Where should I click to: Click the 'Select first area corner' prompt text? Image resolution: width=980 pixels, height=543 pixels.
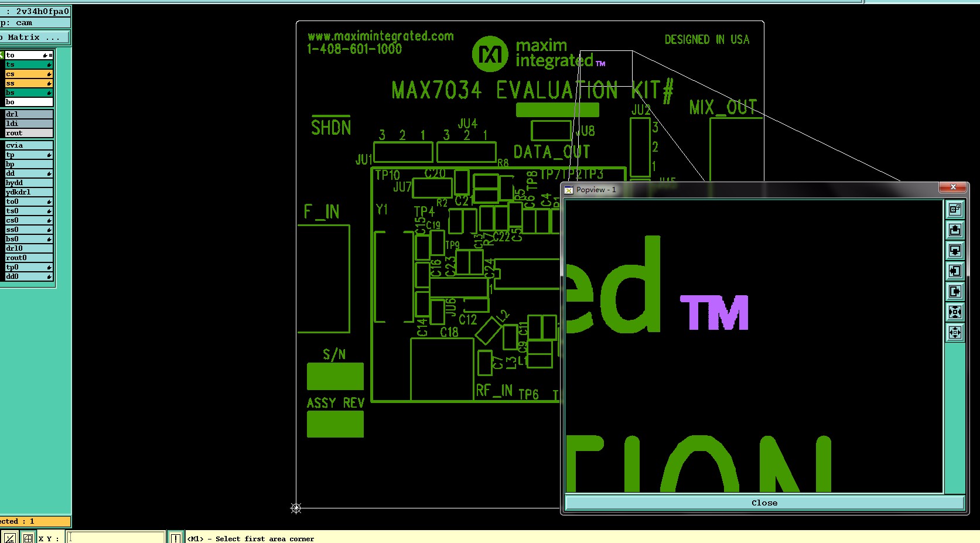pos(265,539)
